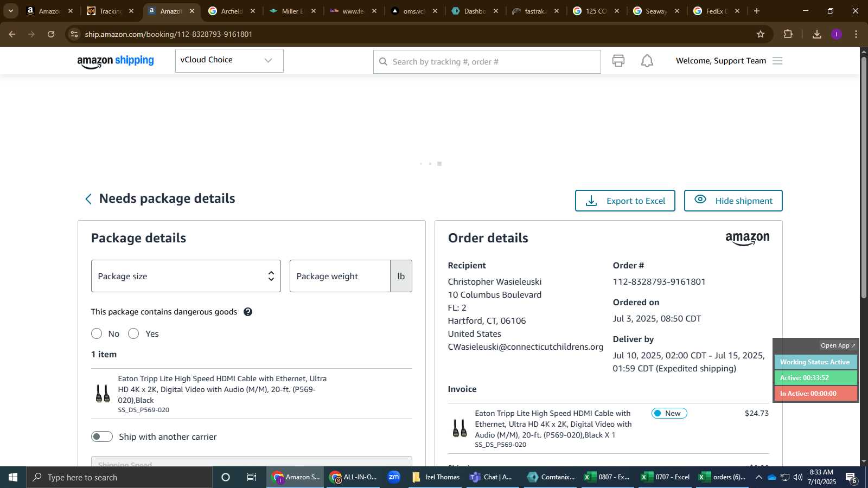This screenshot has height=488, width=868.
Task: Click order number 112-8328793-9161801
Action: click(x=659, y=282)
